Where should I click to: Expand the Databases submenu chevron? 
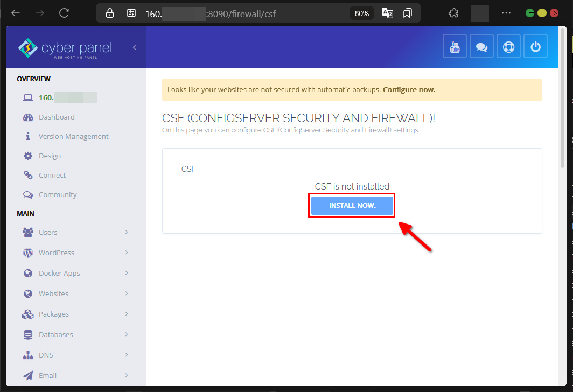127,334
